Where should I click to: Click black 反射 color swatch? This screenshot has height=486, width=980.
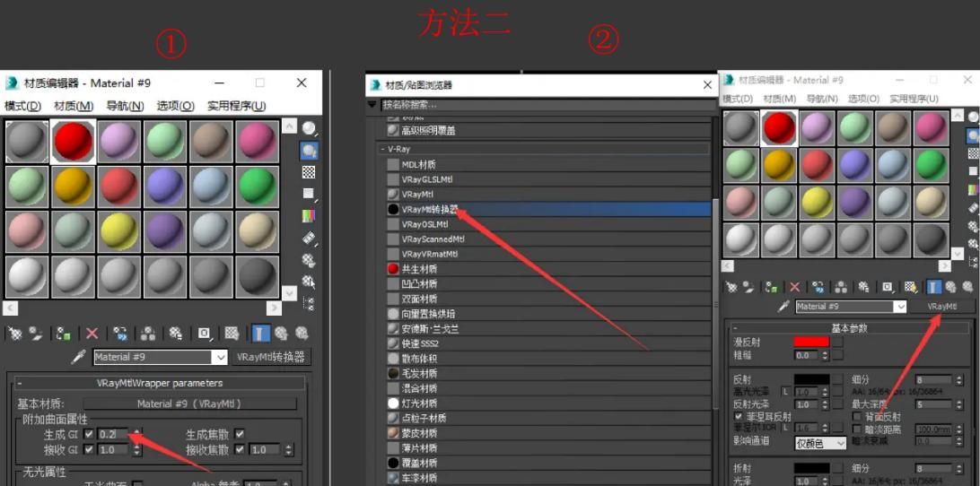coord(811,379)
